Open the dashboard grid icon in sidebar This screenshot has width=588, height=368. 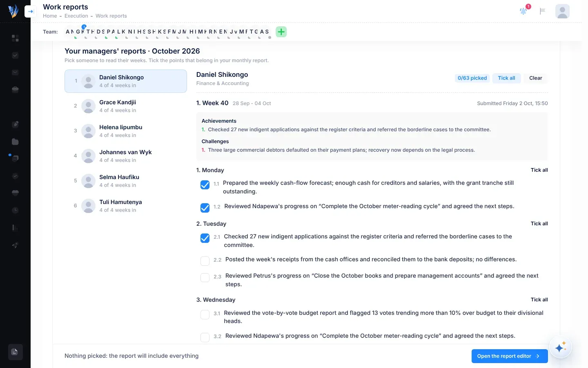tap(15, 38)
